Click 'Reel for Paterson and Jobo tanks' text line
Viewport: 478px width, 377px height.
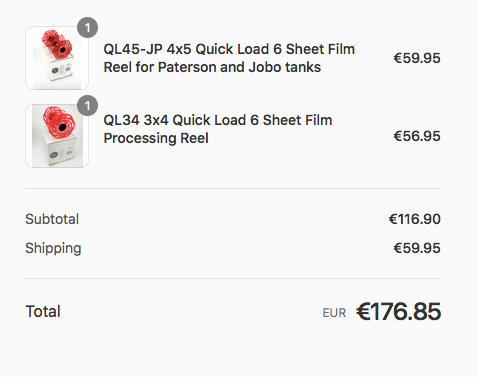point(212,67)
